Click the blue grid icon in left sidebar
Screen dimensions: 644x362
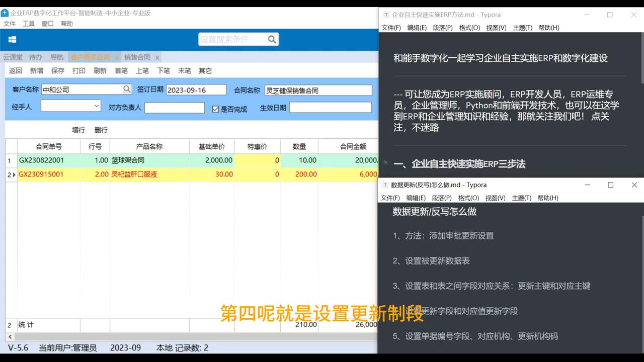point(11,39)
